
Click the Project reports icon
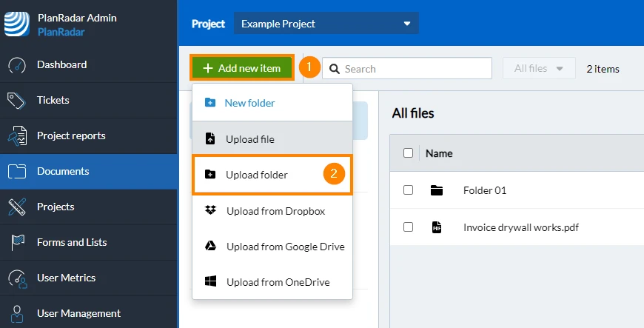coord(17,136)
